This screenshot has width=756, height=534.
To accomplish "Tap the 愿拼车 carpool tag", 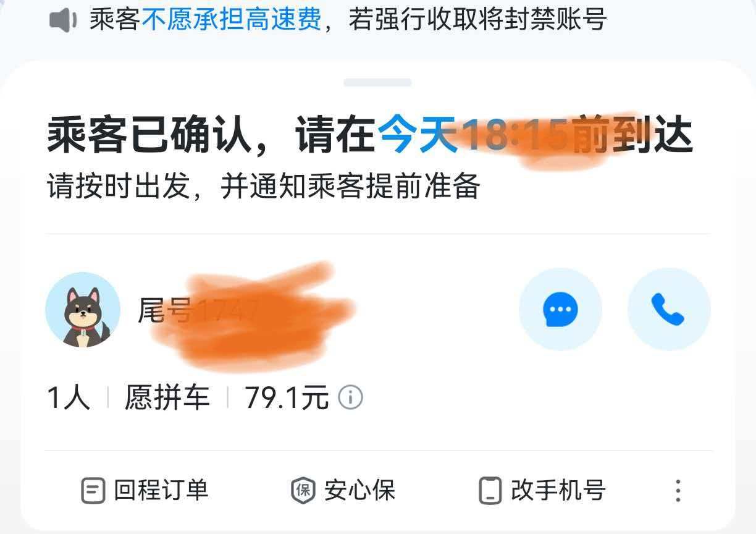I will [x=167, y=397].
